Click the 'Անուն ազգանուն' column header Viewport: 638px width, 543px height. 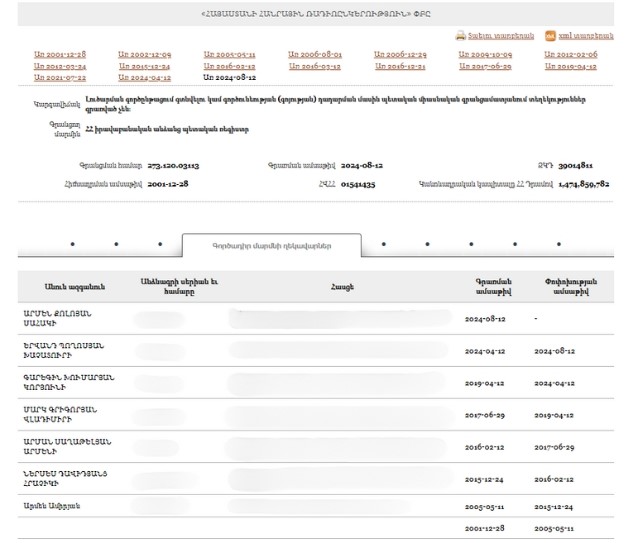click(62, 286)
